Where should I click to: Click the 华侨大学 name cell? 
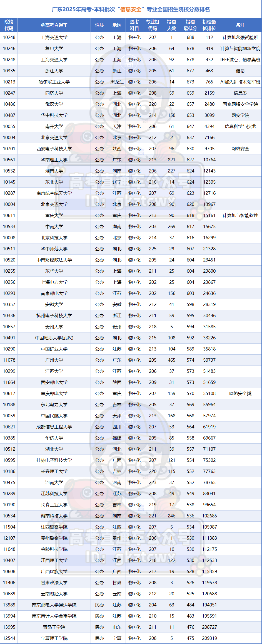coord(54,438)
